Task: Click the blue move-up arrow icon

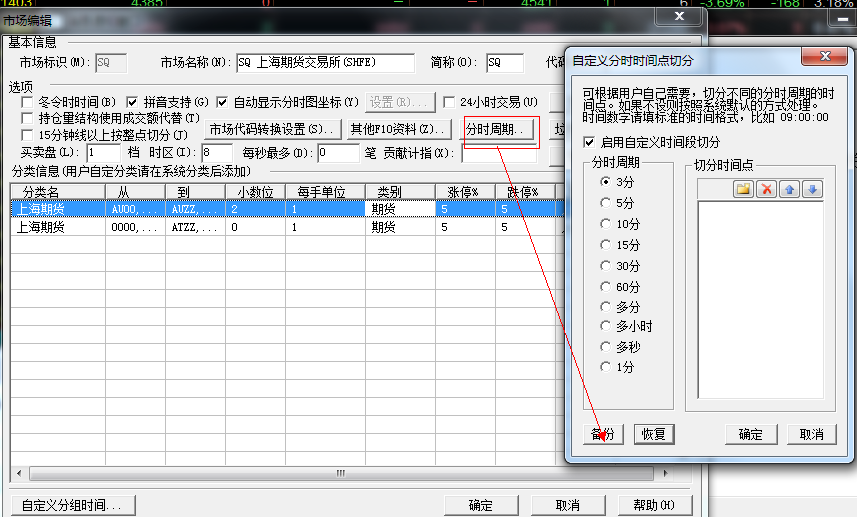Action: coord(790,189)
